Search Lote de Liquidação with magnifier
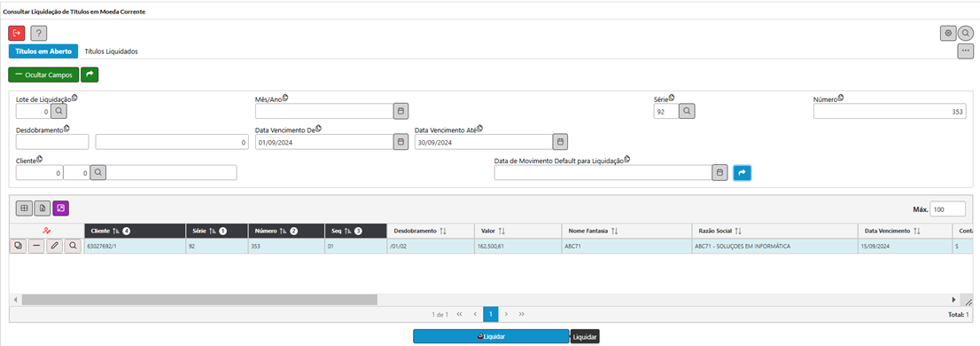980x346 pixels. coord(58,112)
